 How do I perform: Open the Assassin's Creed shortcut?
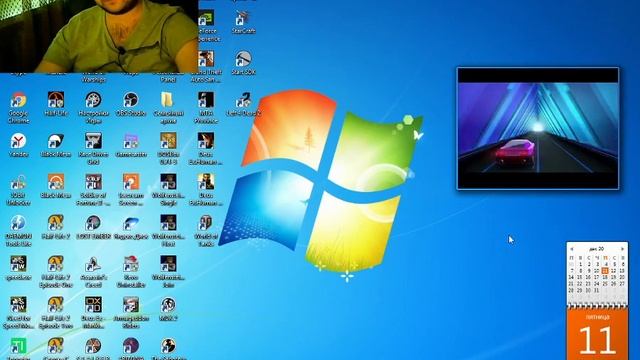click(93, 271)
